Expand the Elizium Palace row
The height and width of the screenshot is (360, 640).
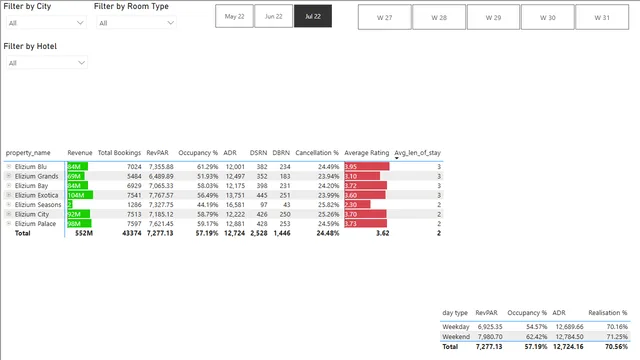click(x=9, y=223)
